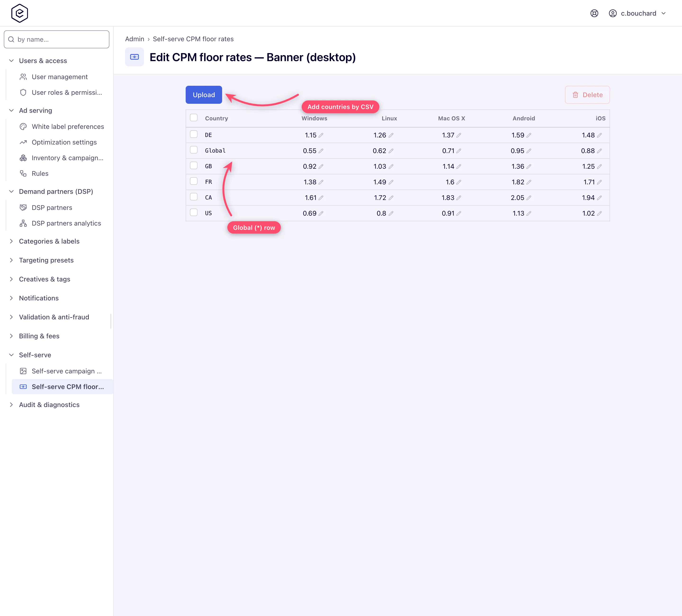Click the Country column header

216,118
